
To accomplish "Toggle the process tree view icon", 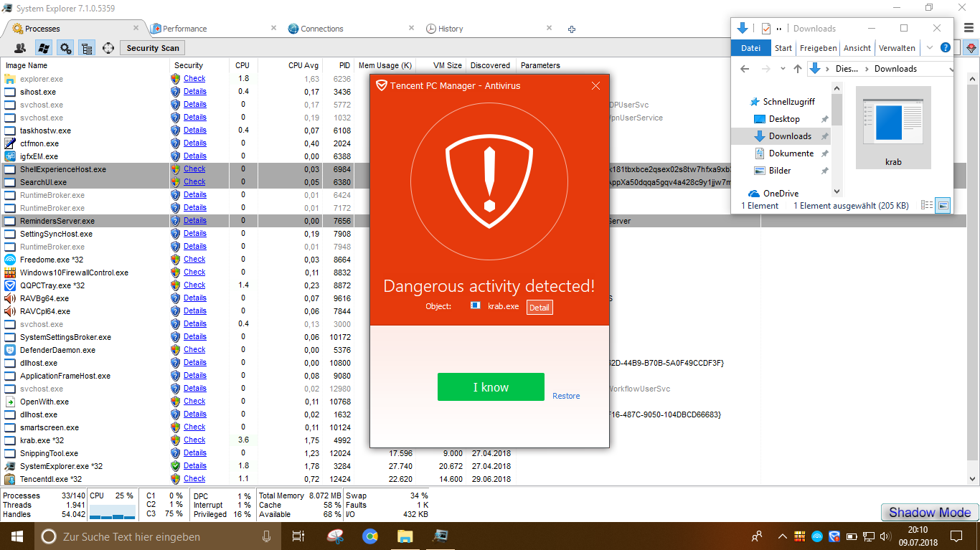I will point(87,48).
